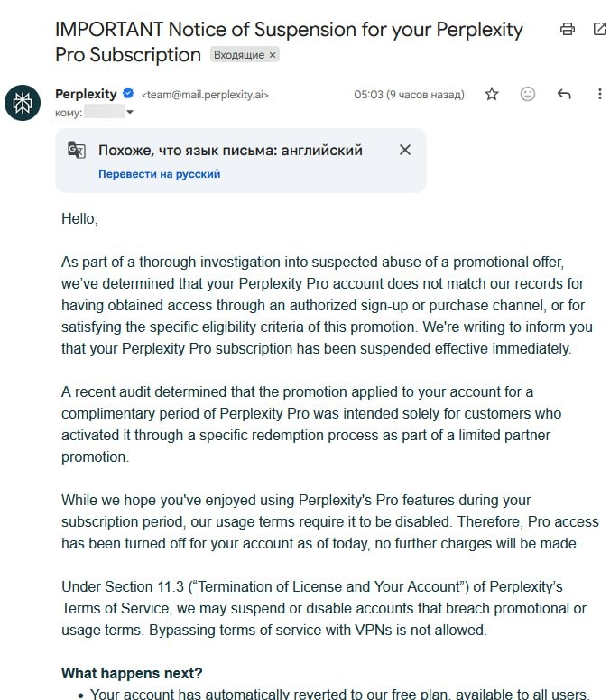The height and width of the screenshot is (700, 610).
Task: Star the Perplexity suspension email
Action: click(492, 94)
